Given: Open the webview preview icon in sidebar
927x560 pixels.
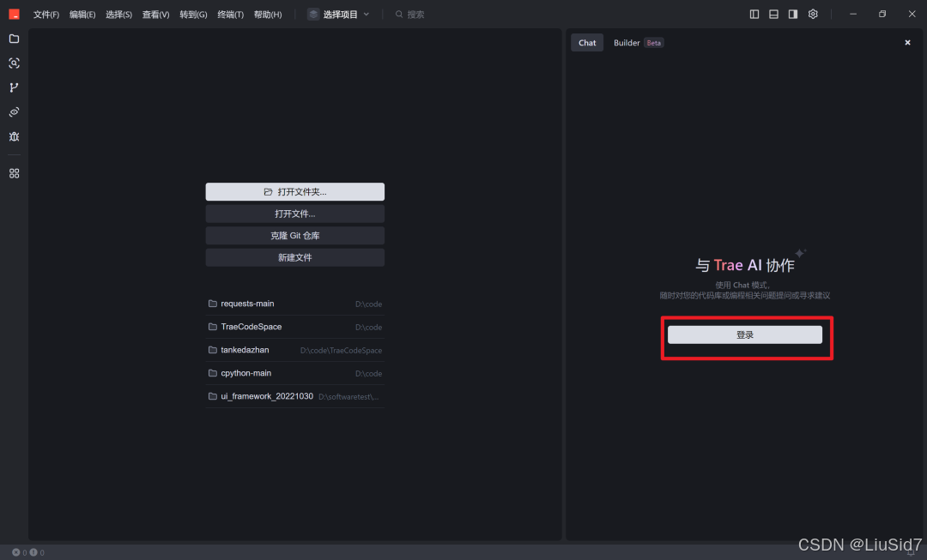Looking at the screenshot, I should click(15, 112).
